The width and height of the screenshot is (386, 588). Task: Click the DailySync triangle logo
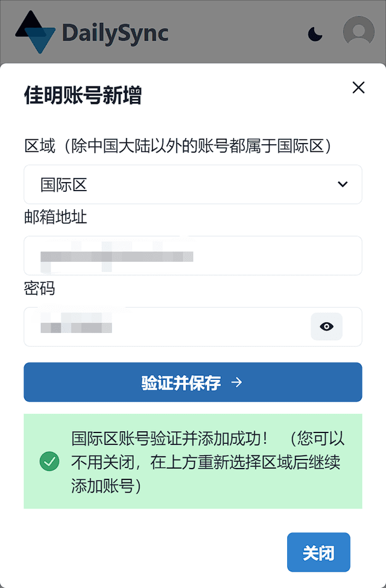[36, 33]
